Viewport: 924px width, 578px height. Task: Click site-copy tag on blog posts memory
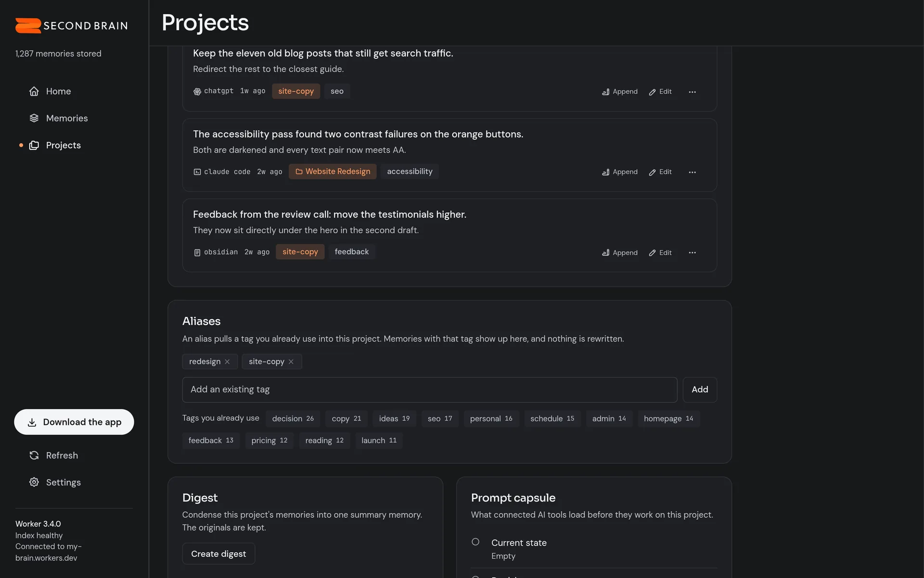296,91
